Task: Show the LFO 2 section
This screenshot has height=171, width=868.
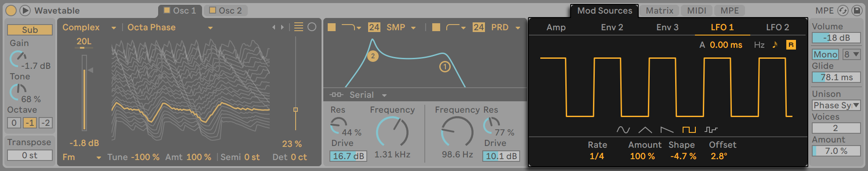Action: point(778,27)
